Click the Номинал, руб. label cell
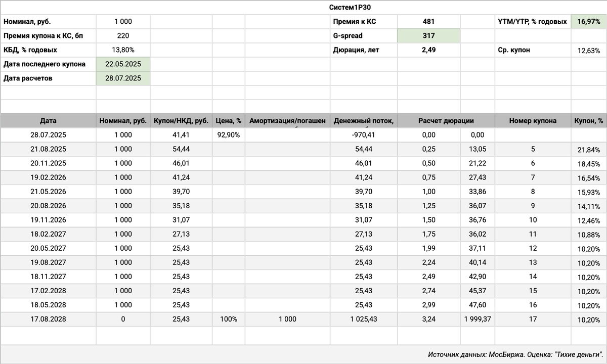The image size is (607, 364). [48, 22]
